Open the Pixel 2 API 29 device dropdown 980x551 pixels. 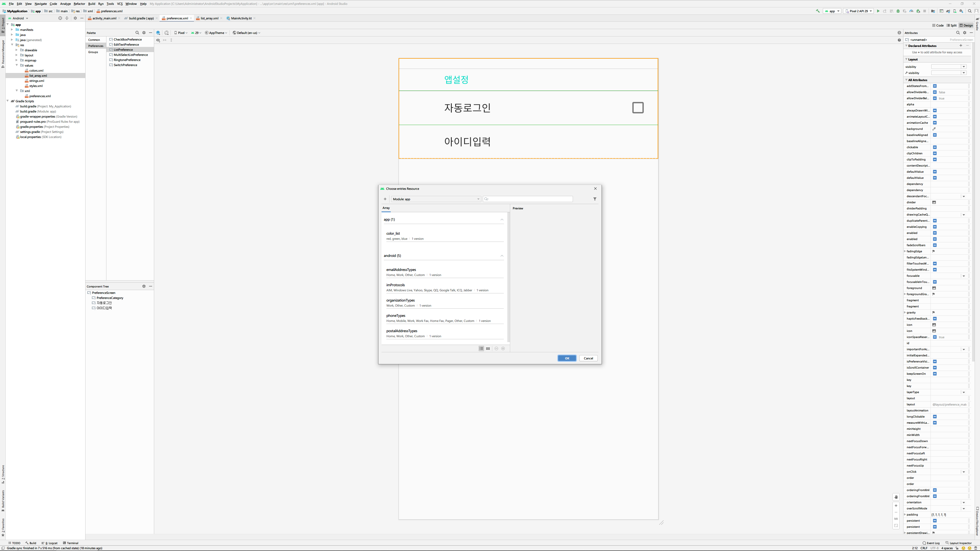pos(858,11)
